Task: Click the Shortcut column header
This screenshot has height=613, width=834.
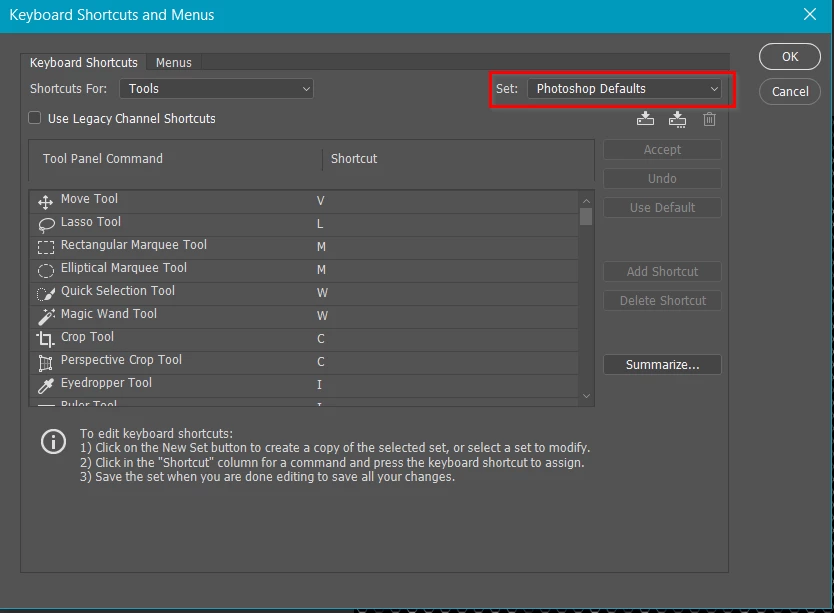Action: coord(354,159)
